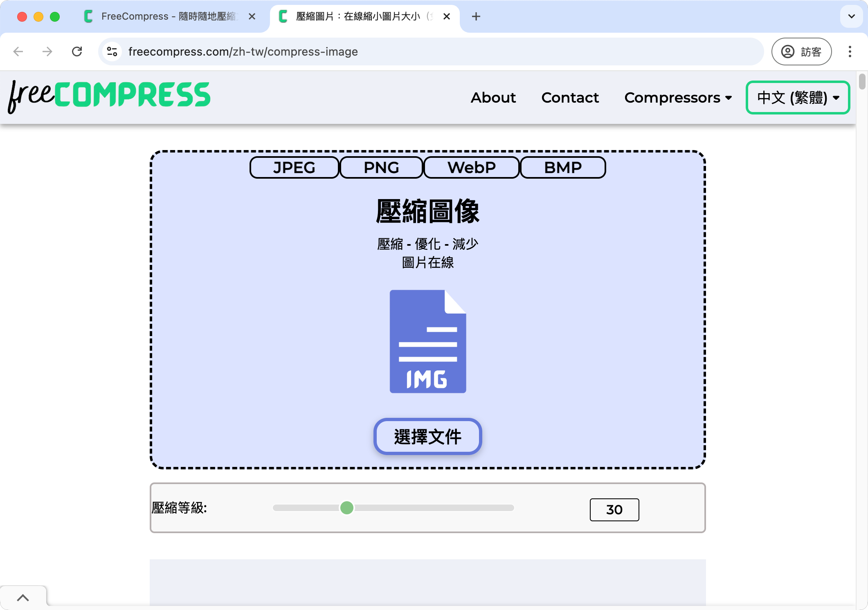The height and width of the screenshot is (610, 868).
Task: Reload the page
Action: (77, 52)
